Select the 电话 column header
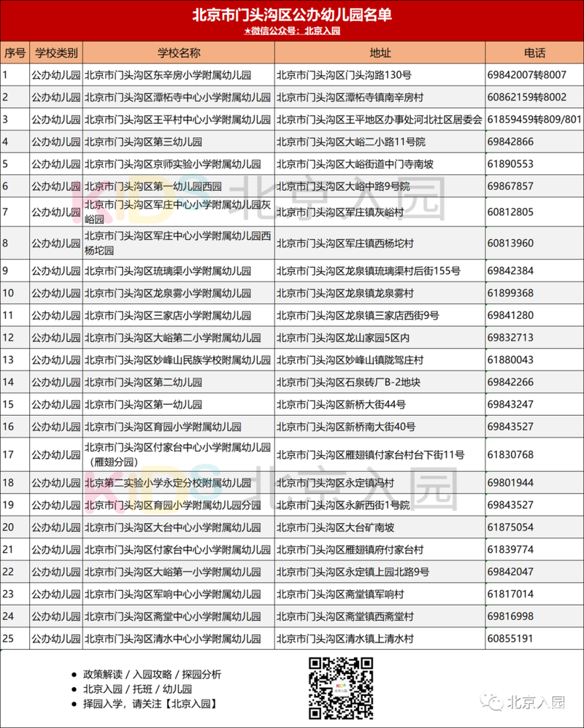This screenshot has width=584, height=728. tap(534, 53)
